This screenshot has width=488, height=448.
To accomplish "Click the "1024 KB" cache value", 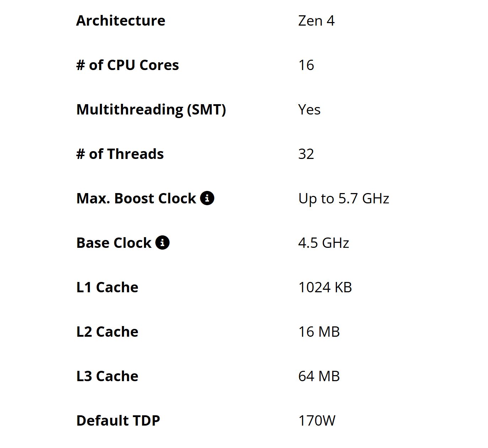I will [x=325, y=287].
